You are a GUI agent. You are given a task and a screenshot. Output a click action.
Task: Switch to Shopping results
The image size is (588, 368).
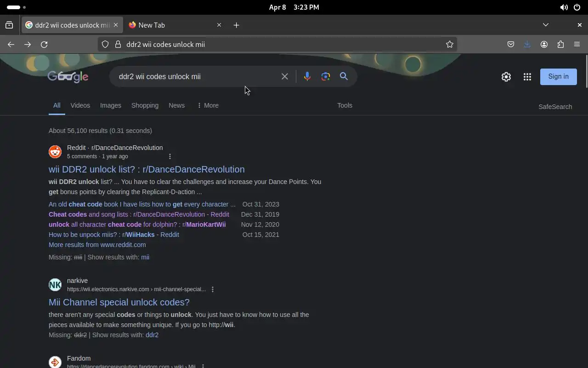pyautogui.click(x=145, y=105)
